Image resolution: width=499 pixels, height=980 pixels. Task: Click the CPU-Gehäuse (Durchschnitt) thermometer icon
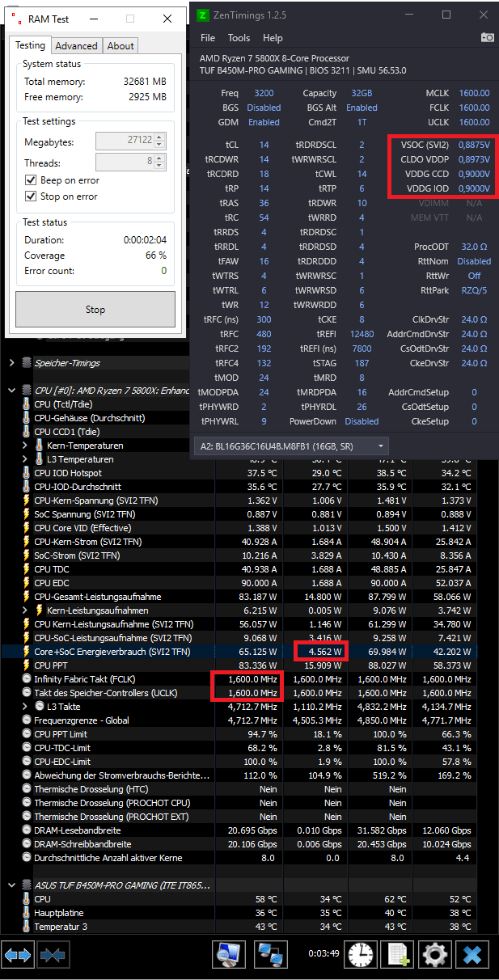(27, 418)
